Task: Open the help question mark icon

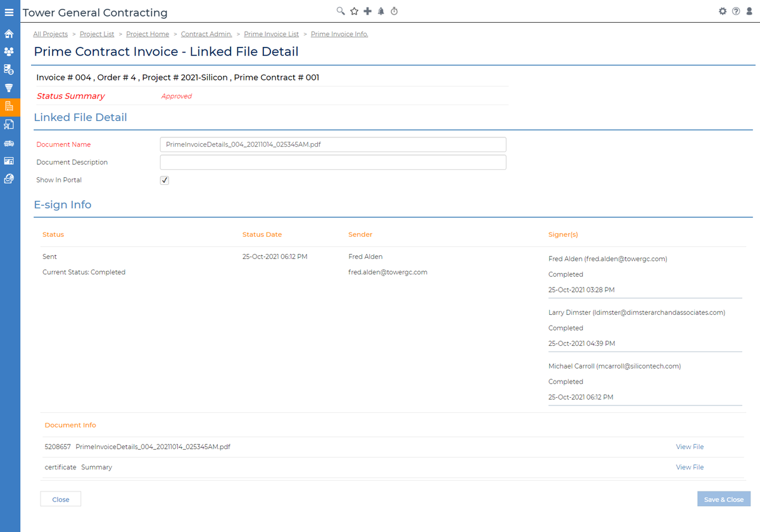Action: pos(736,11)
